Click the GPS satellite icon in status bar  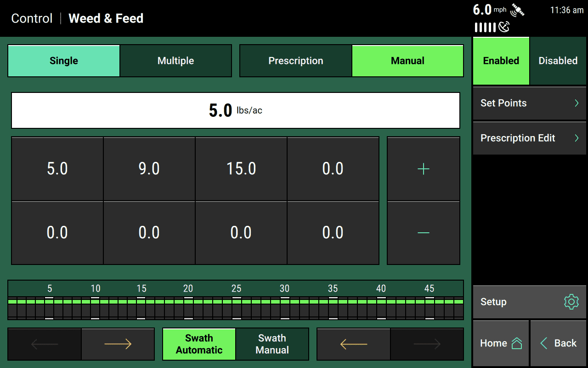(x=517, y=10)
